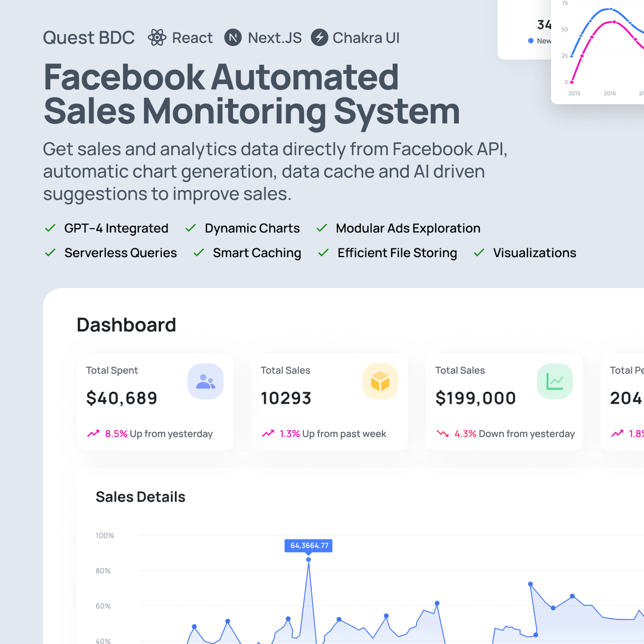Click the Quest BDC brand link

[88, 38]
